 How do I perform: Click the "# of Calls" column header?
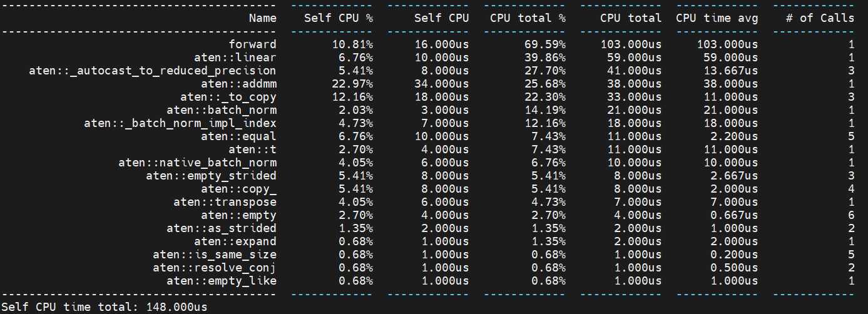(x=820, y=18)
